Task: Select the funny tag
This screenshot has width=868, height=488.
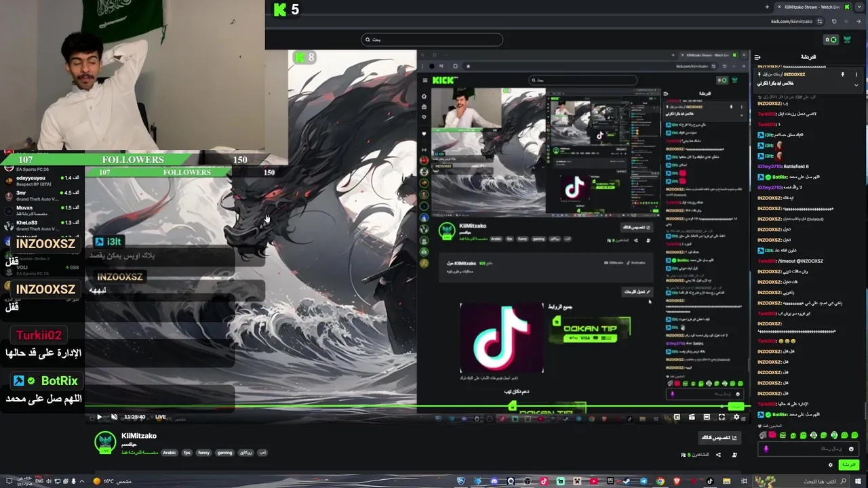Action: point(203,453)
